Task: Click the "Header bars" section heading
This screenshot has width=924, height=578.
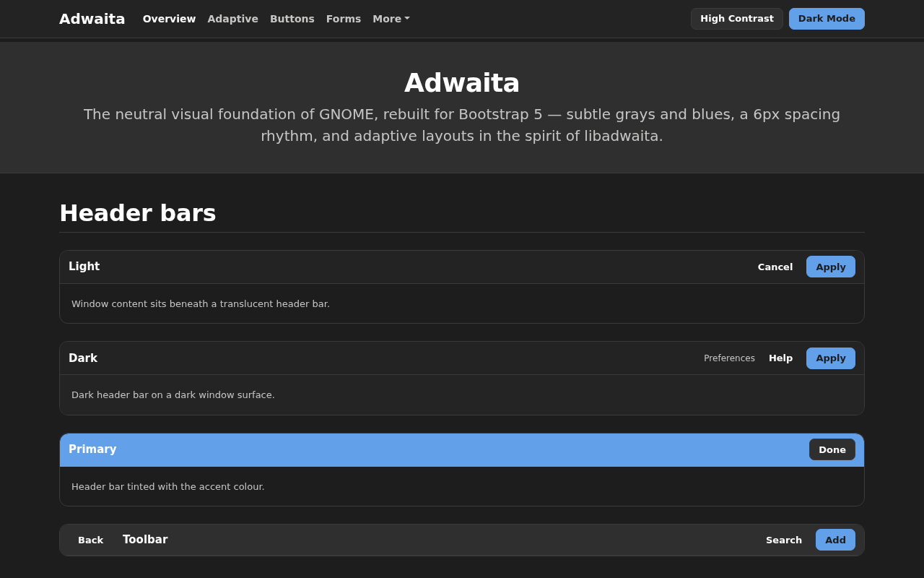Action: (138, 213)
